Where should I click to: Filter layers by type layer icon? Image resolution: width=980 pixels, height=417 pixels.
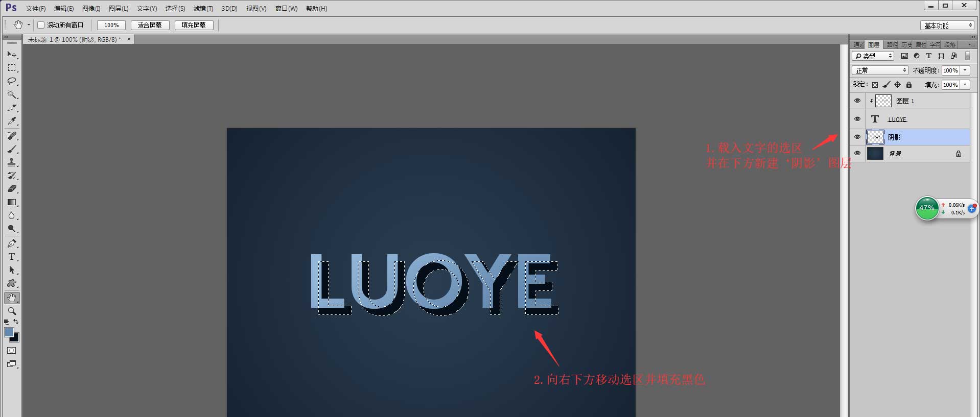(929, 56)
